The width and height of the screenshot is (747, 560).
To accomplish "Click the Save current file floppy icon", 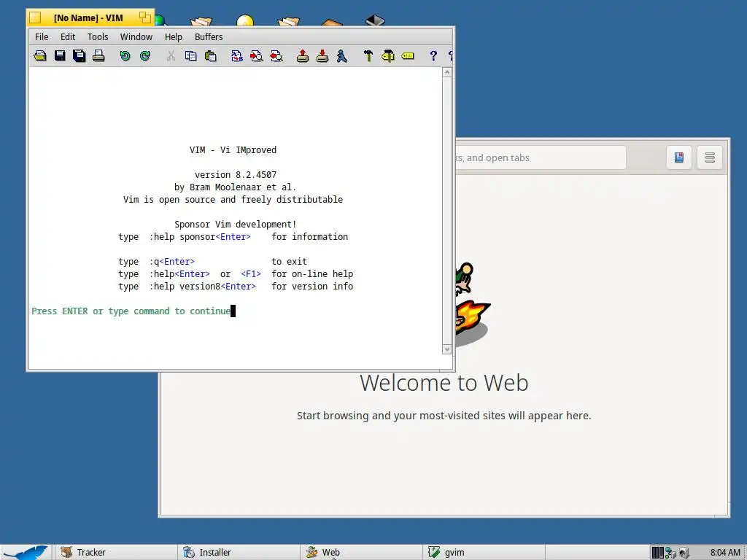I will click(x=60, y=55).
